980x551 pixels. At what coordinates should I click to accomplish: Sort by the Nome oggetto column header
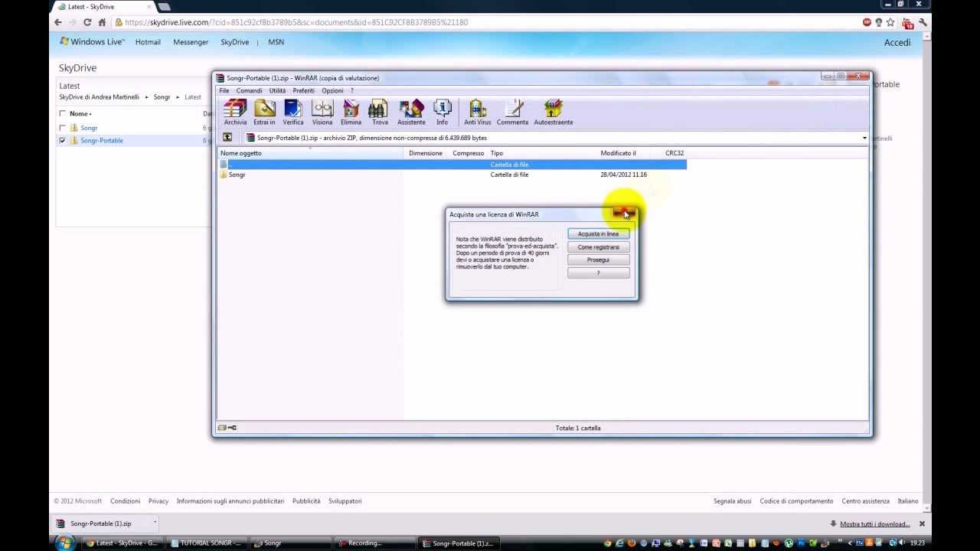(311, 153)
